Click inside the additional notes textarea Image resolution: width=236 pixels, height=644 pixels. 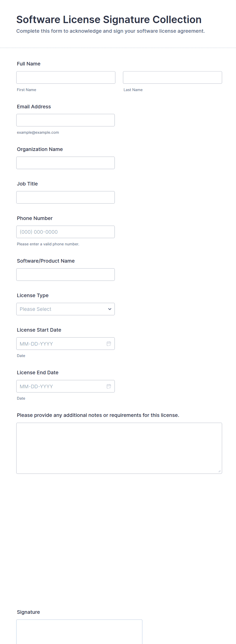pyautogui.click(x=119, y=448)
